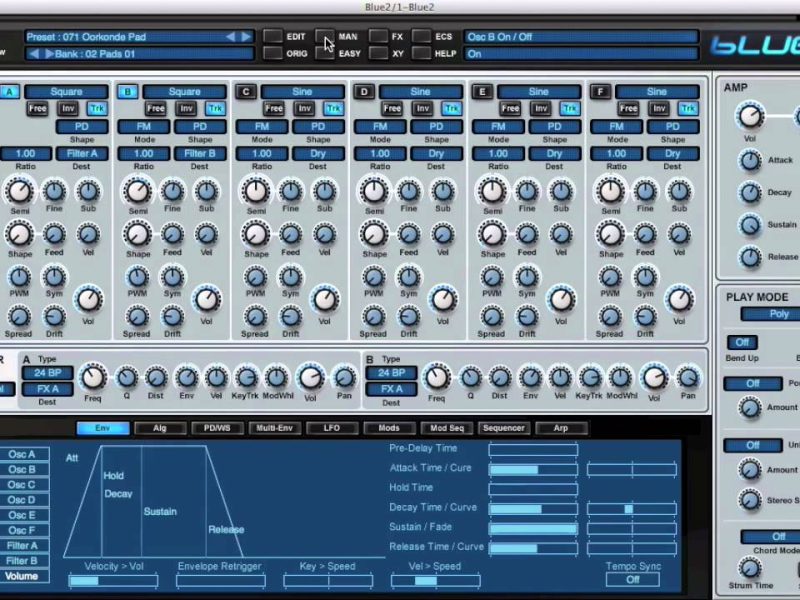Toggle the EDIT button
Viewport: 800px width, 600px height.
(x=272, y=36)
